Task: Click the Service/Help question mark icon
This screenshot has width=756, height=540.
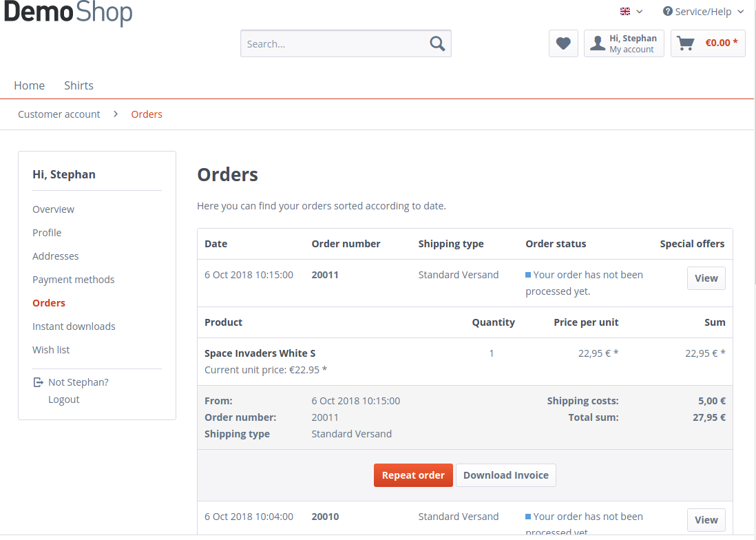Action: [x=667, y=12]
